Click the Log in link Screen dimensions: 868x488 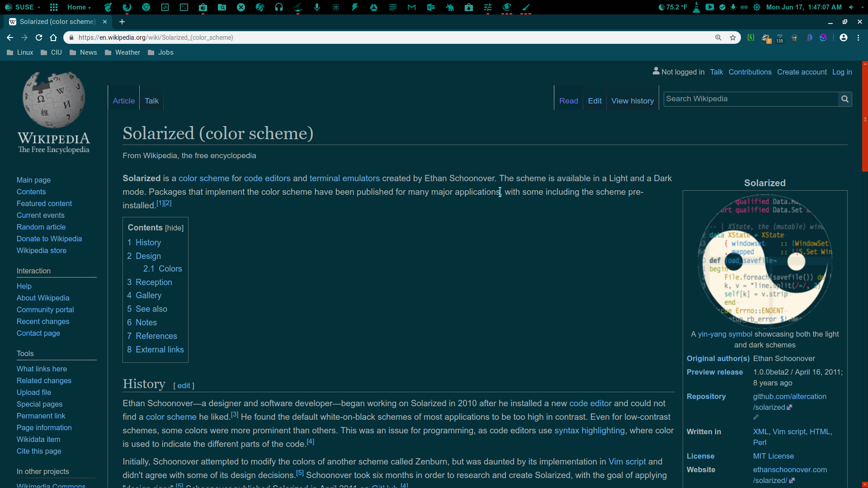[x=842, y=72]
